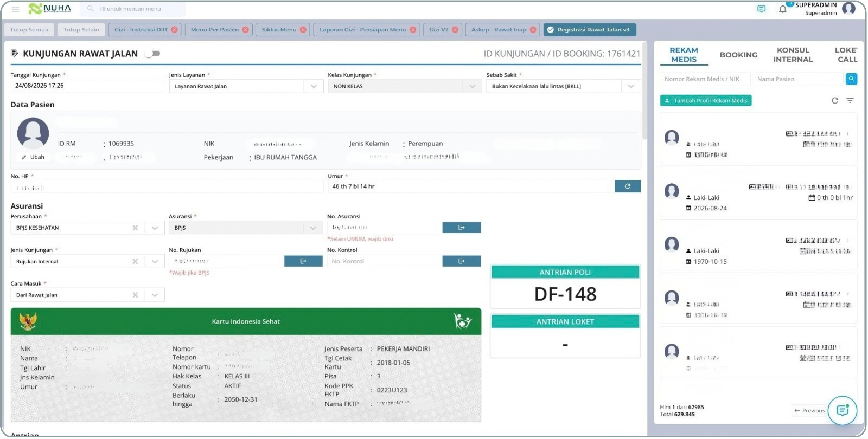Click the DF-148 antrian poli number
Viewport: 868px width, 439px height.
[565, 294]
